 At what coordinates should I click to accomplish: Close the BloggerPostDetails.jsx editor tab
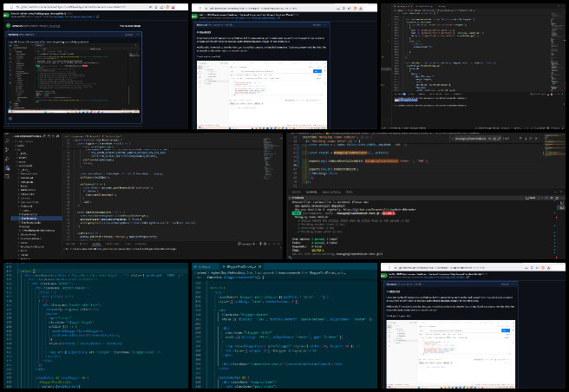(x=260, y=267)
